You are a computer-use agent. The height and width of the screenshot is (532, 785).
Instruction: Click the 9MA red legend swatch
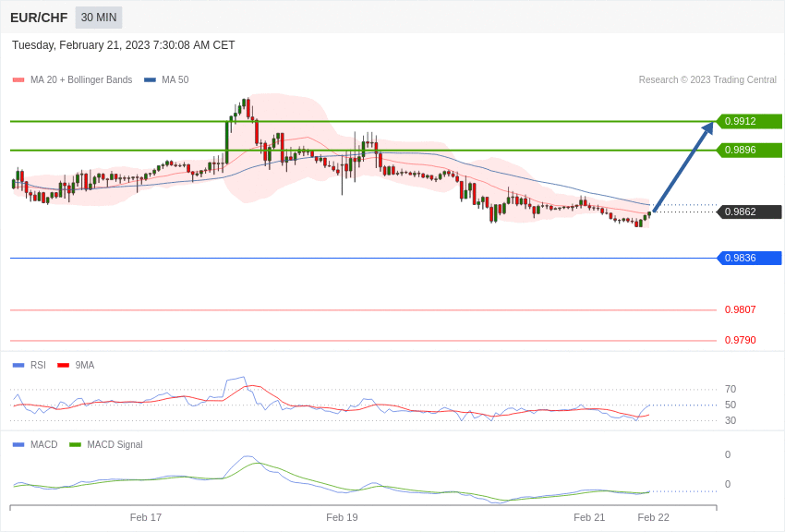(x=64, y=366)
